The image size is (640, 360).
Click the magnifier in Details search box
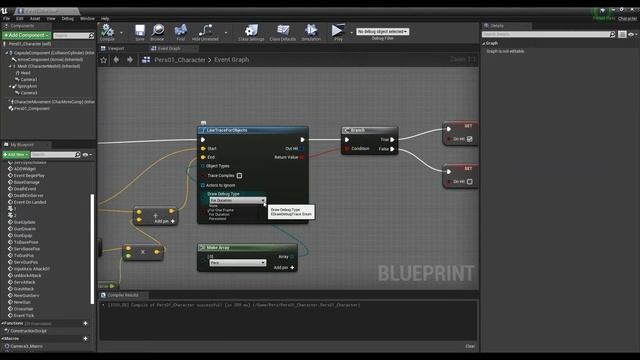pyautogui.click(x=612, y=35)
